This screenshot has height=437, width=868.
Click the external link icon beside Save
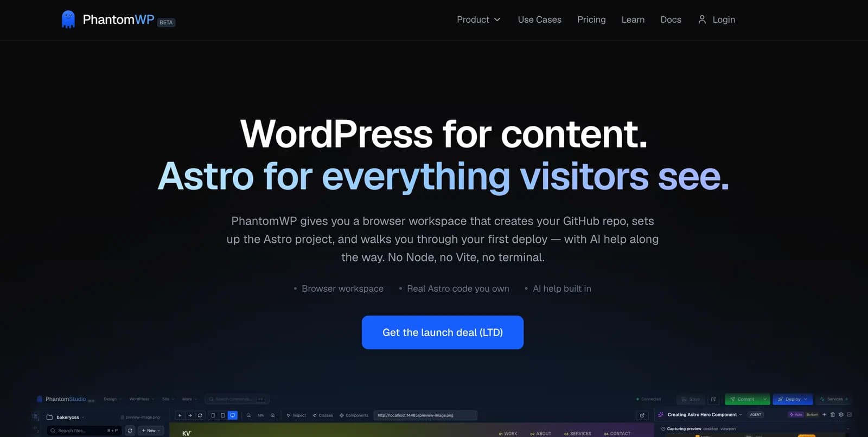(713, 399)
